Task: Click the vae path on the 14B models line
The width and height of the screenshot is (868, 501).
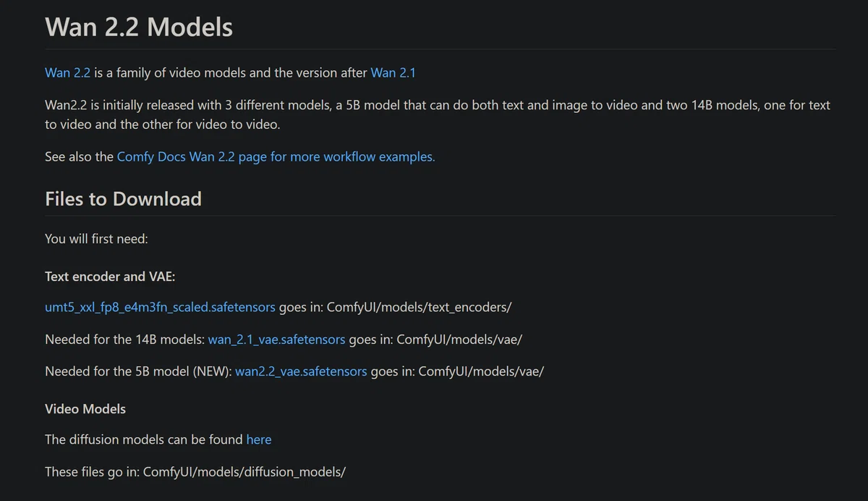Action: (459, 340)
